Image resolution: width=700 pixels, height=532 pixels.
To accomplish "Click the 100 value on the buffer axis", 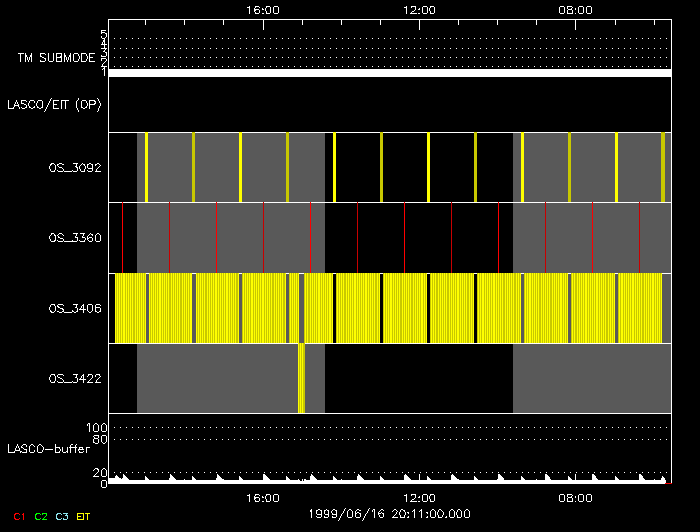I will tap(101, 428).
